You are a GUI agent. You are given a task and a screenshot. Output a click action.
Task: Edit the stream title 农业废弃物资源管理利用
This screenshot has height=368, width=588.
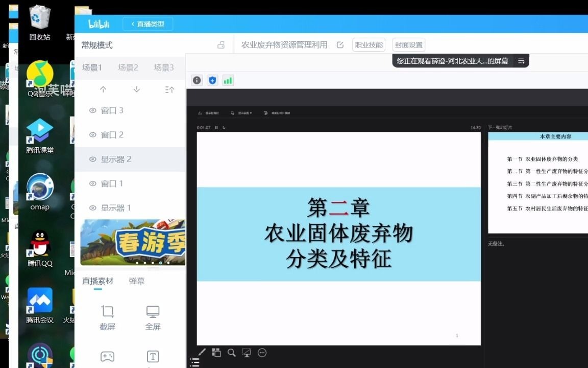click(x=340, y=45)
